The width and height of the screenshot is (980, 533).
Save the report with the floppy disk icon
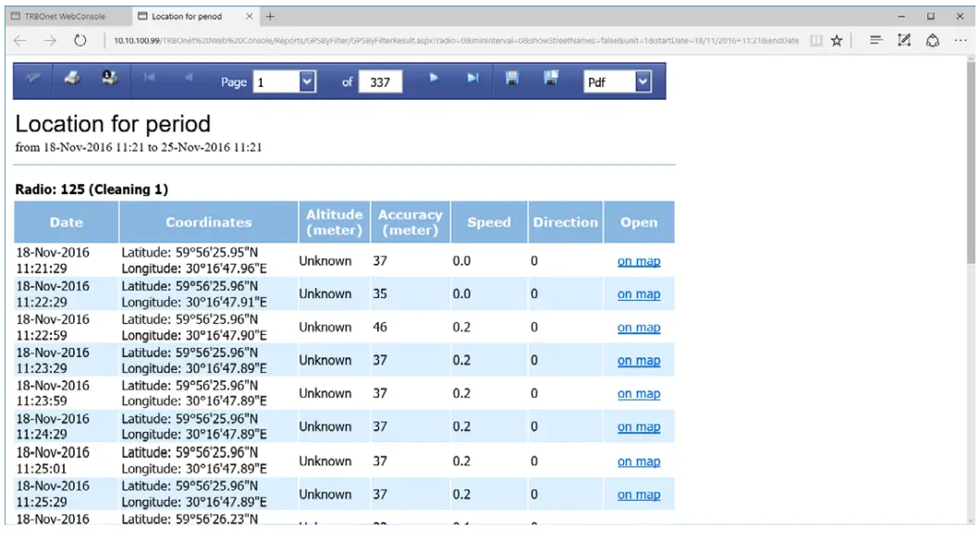coord(514,81)
